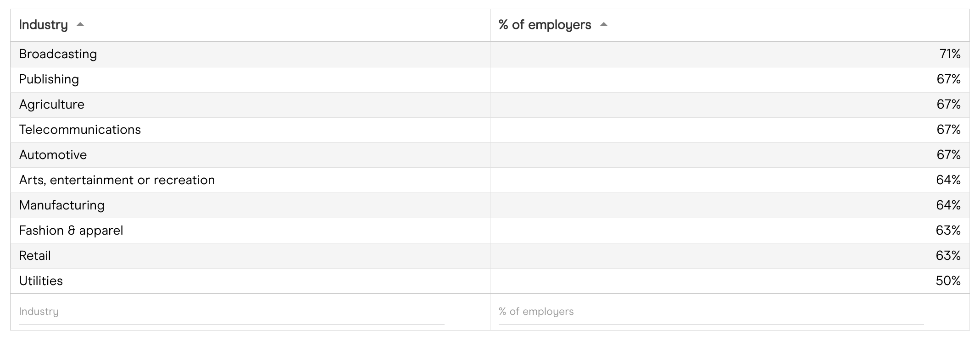Image resolution: width=980 pixels, height=341 pixels.
Task: Click the 64% value for Manufacturing
Action: 948,205
